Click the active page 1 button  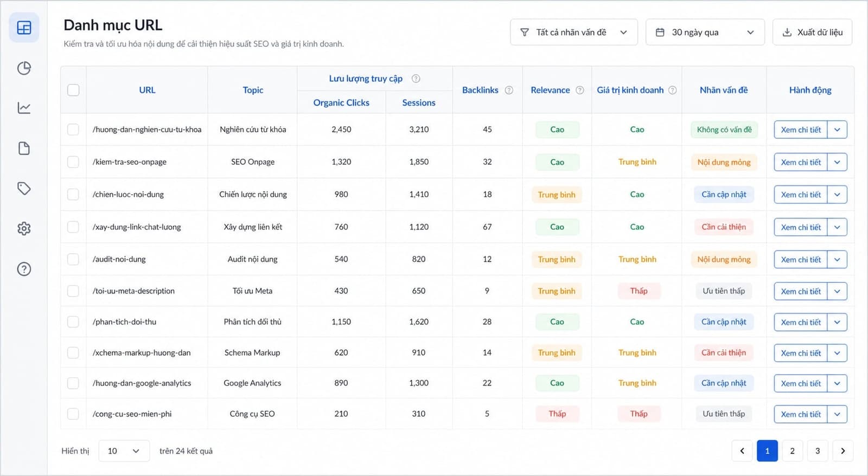[x=767, y=451]
